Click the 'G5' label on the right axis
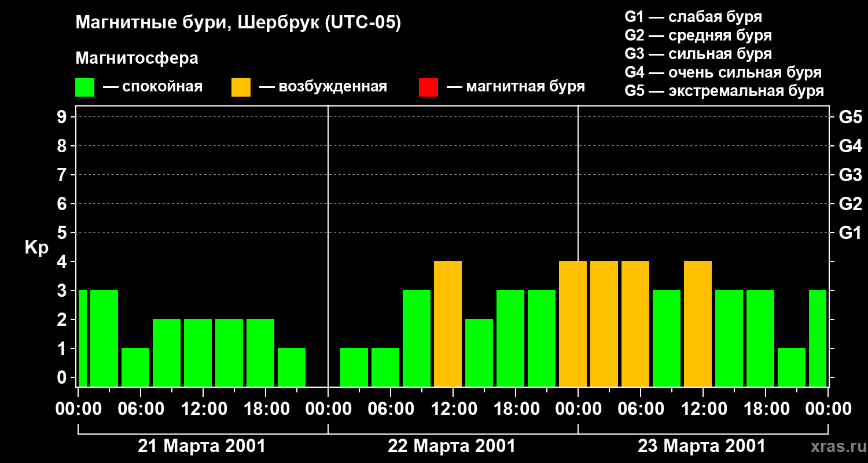 click(851, 117)
